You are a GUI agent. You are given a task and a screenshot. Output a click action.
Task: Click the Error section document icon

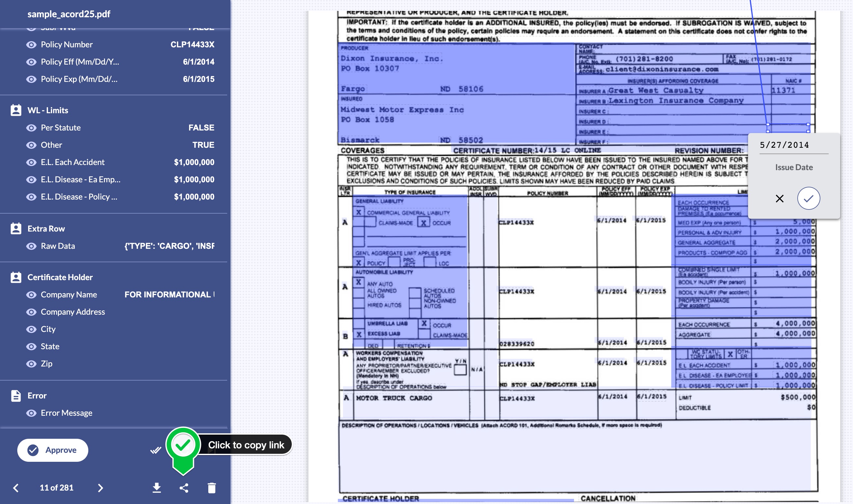pyautogui.click(x=16, y=396)
